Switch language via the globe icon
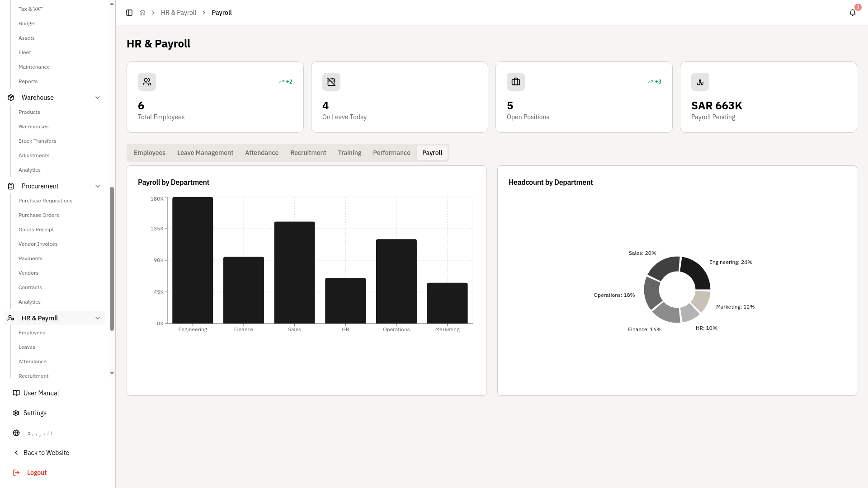This screenshot has width=868, height=488. [x=16, y=433]
